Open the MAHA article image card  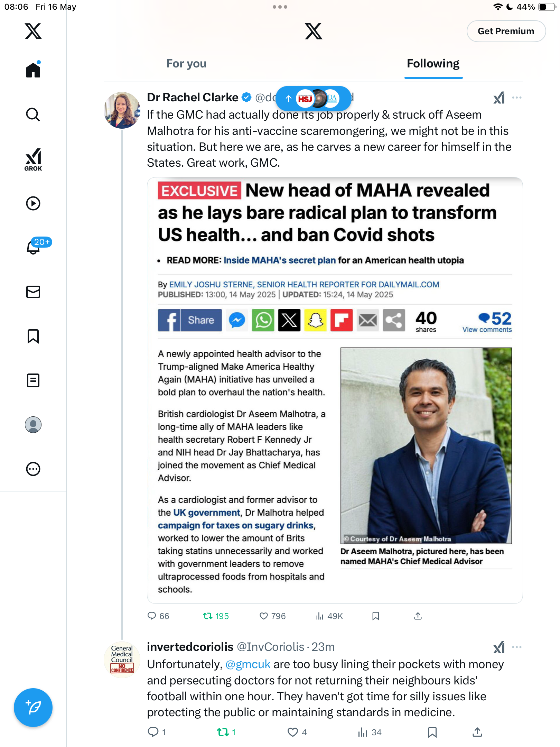click(x=335, y=390)
